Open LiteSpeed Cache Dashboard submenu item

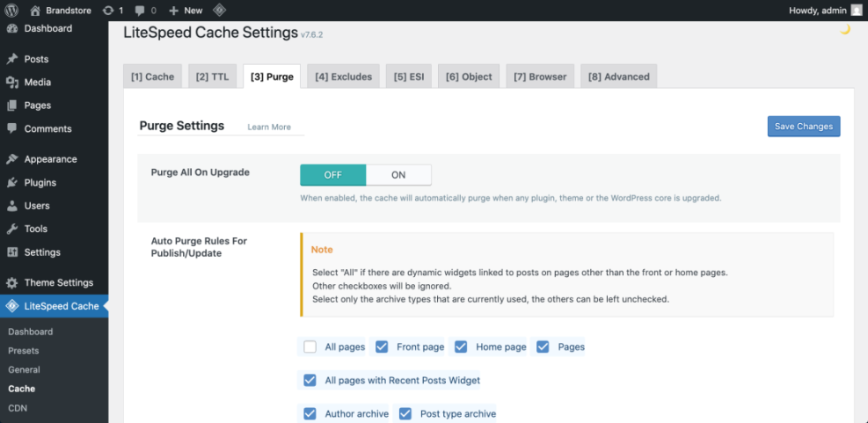coord(31,332)
